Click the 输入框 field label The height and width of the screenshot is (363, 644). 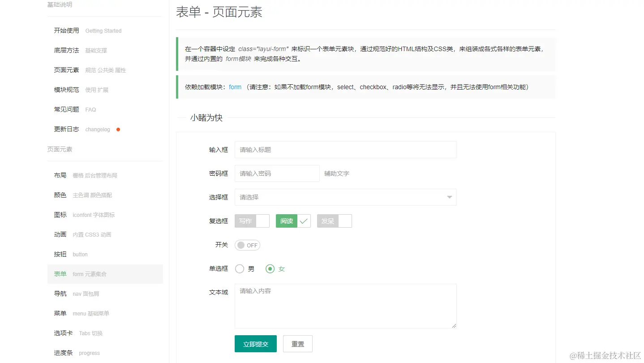click(x=219, y=150)
